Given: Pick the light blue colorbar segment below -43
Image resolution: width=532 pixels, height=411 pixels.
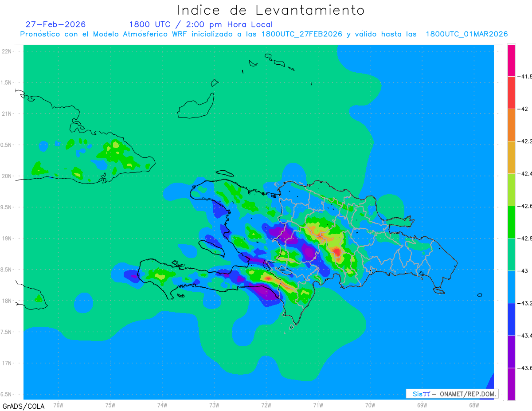Looking at the screenshot, I should coord(511,286).
